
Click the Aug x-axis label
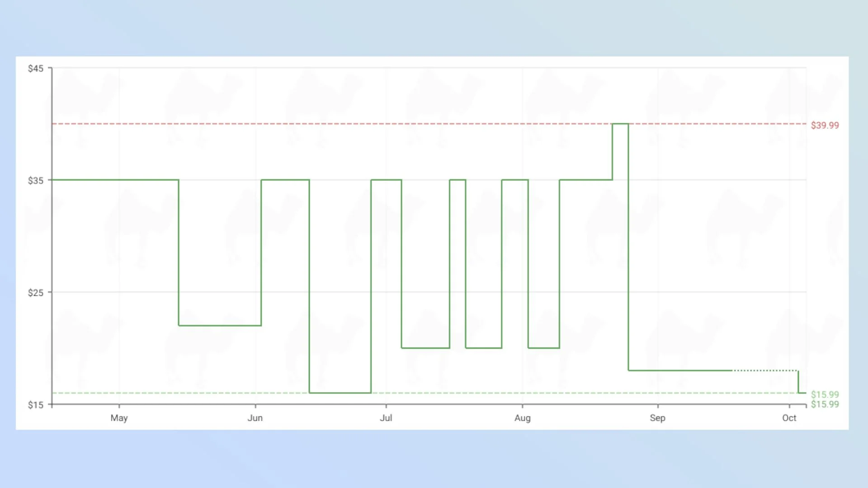pos(523,418)
